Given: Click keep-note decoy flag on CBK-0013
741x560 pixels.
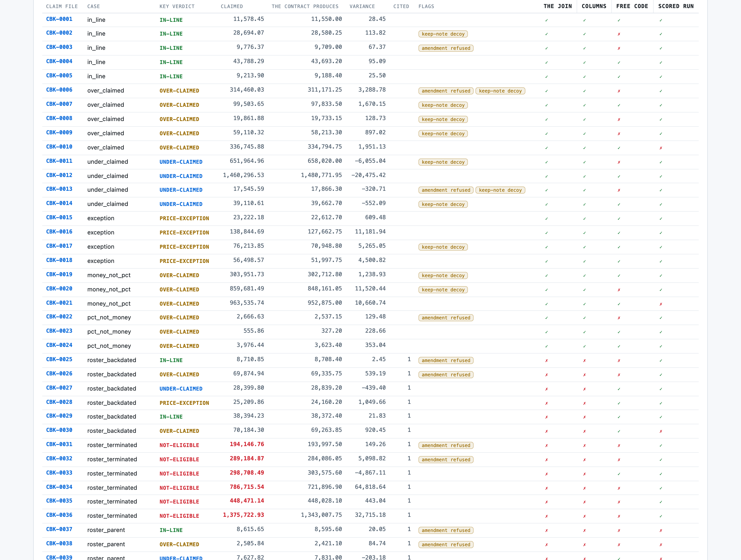Looking at the screenshot, I should [500, 190].
